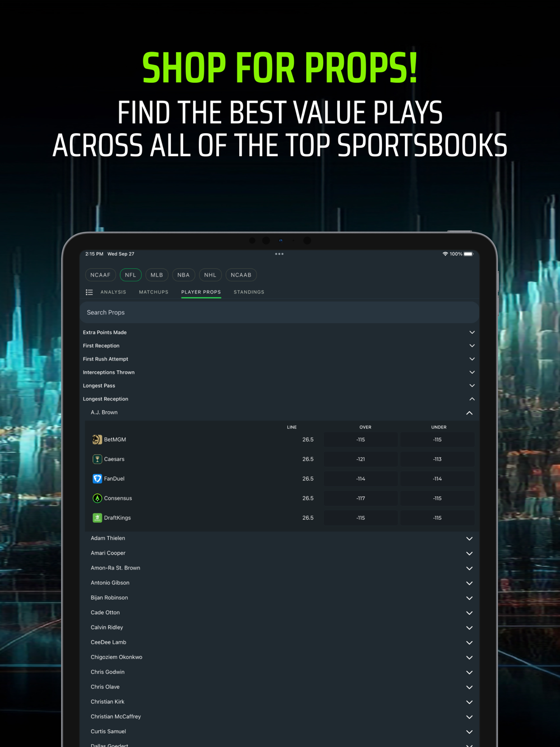Select the NCAAB league pill

[241, 275]
